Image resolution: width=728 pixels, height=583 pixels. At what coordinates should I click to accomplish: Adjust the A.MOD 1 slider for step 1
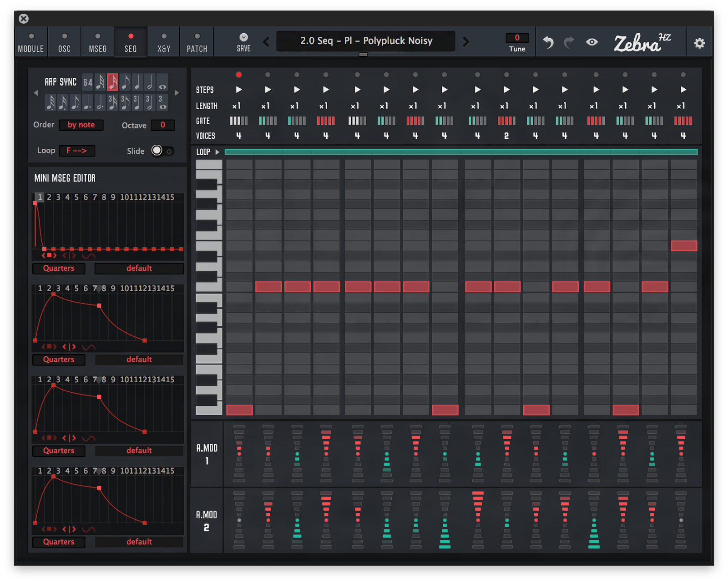click(x=239, y=453)
